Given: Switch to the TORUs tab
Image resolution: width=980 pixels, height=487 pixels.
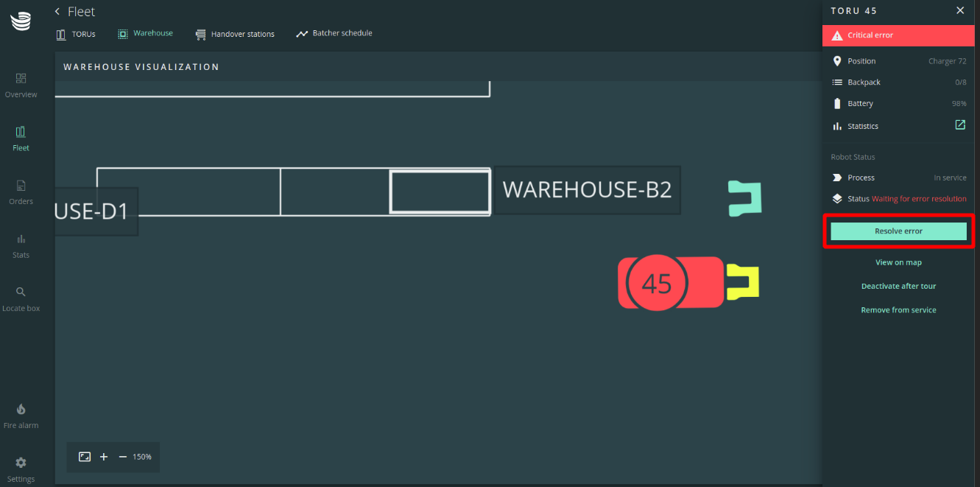Looking at the screenshot, I should tap(77, 34).
